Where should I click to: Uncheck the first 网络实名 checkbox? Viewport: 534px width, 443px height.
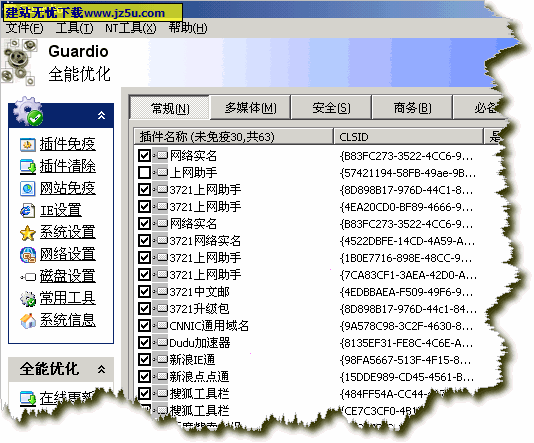coord(144,156)
